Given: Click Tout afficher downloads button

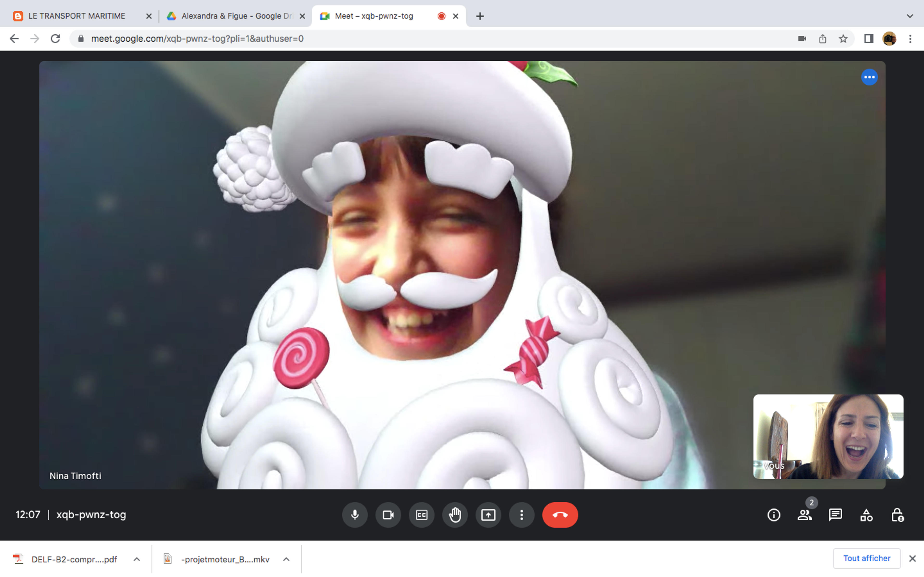Looking at the screenshot, I should click(867, 558).
